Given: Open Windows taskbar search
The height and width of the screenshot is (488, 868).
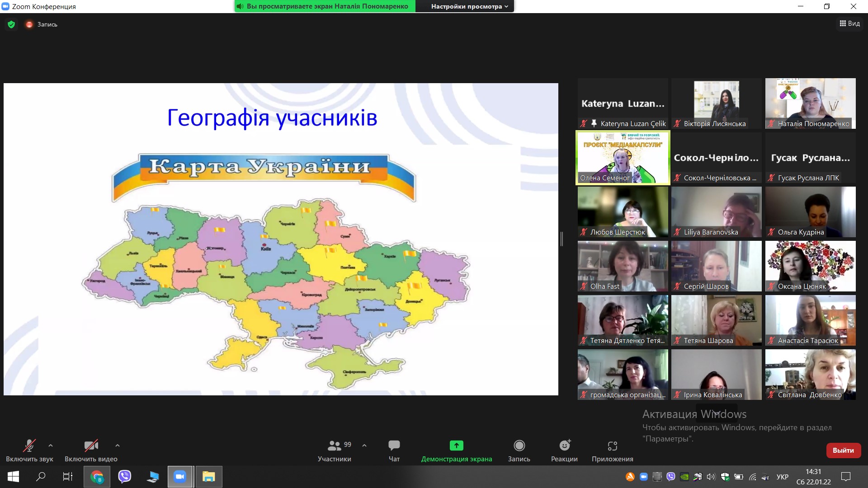Looking at the screenshot, I should point(41,477).
